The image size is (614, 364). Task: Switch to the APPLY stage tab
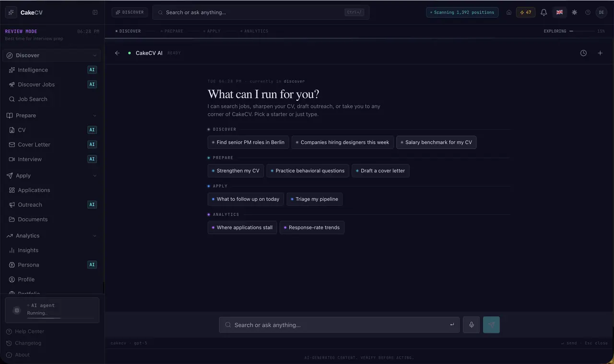212,31
